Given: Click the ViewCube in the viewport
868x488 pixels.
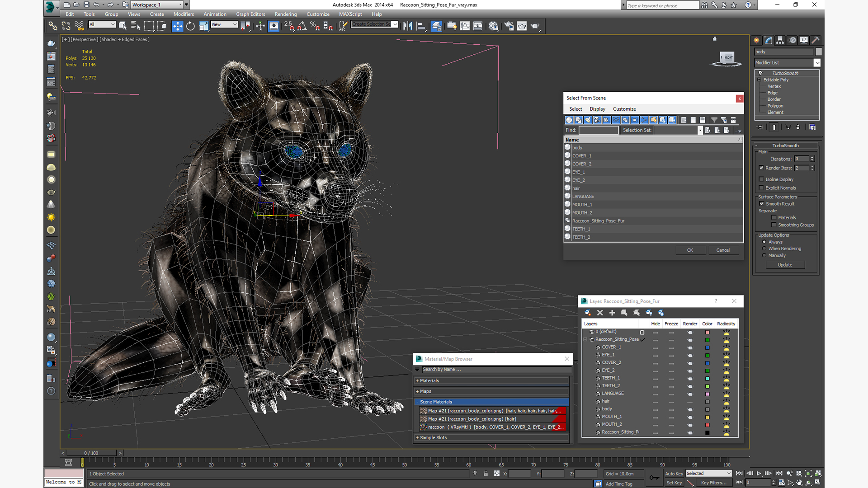Looking at the screenshot, I should [x=726, y=58].
